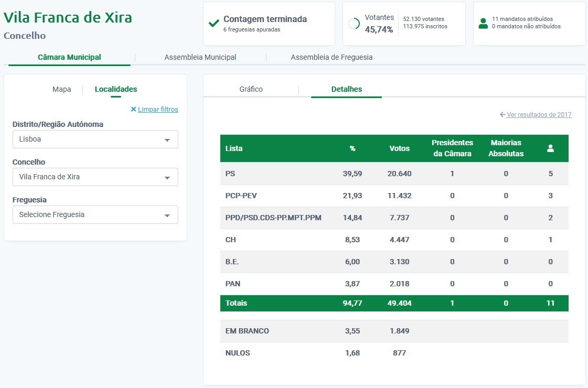Click the PS row label
The height and width of the screenshot is (388, 588).
[230, 174]
